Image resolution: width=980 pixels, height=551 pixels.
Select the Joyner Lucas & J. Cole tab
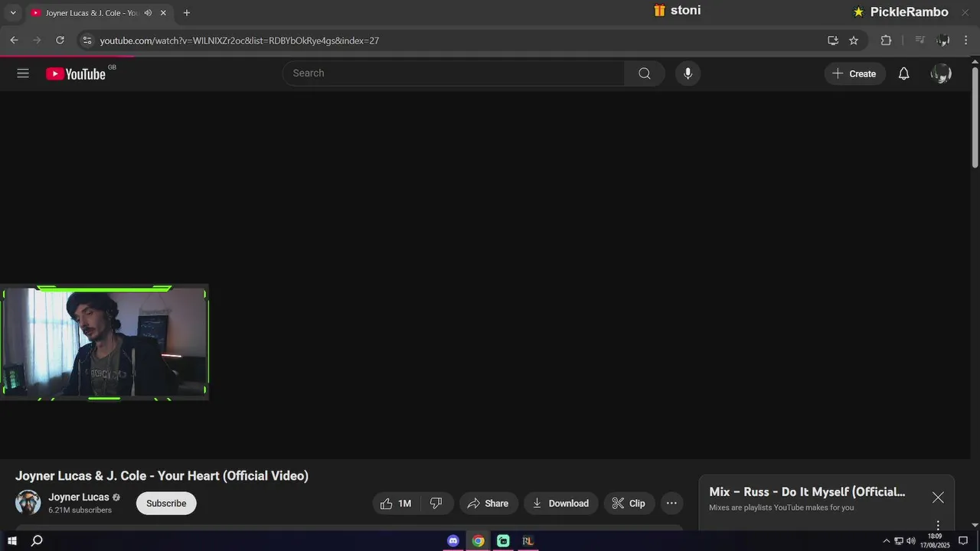point(90,13)
